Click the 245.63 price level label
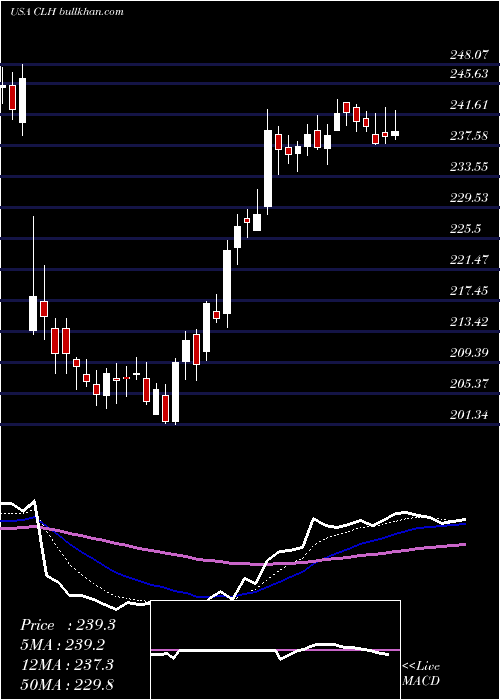Image resolution: width=500 pixels, height=700 pixels. tap(469, 74)
